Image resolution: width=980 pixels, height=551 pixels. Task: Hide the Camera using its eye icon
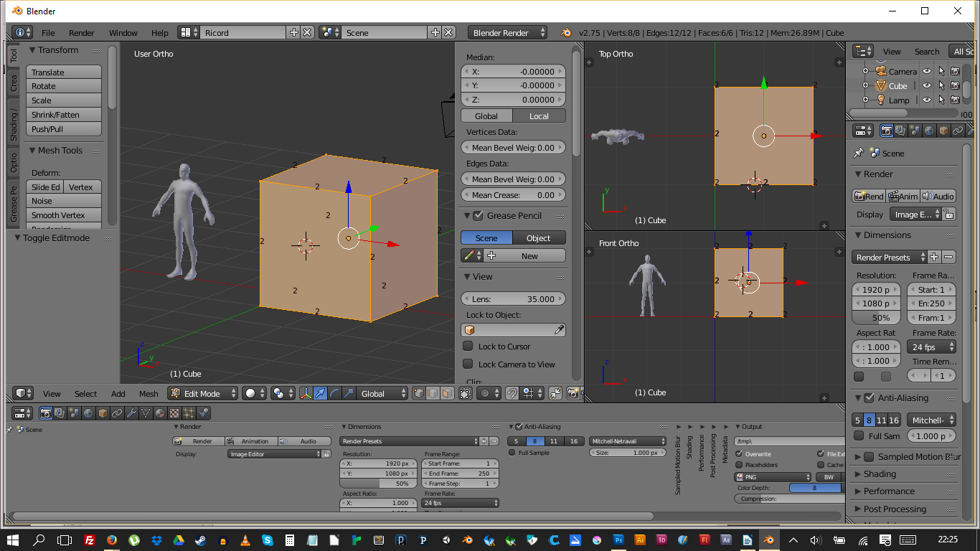tap(926, 71)
